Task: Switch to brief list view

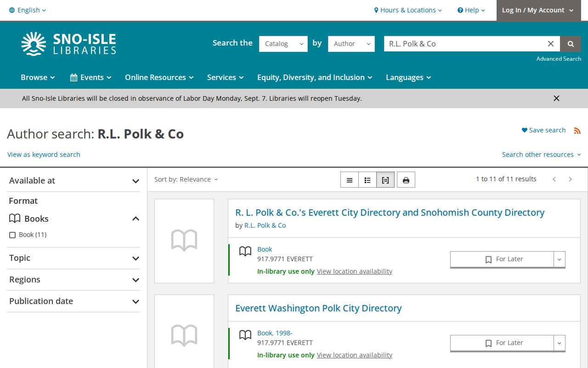Action: pos(350,180)
